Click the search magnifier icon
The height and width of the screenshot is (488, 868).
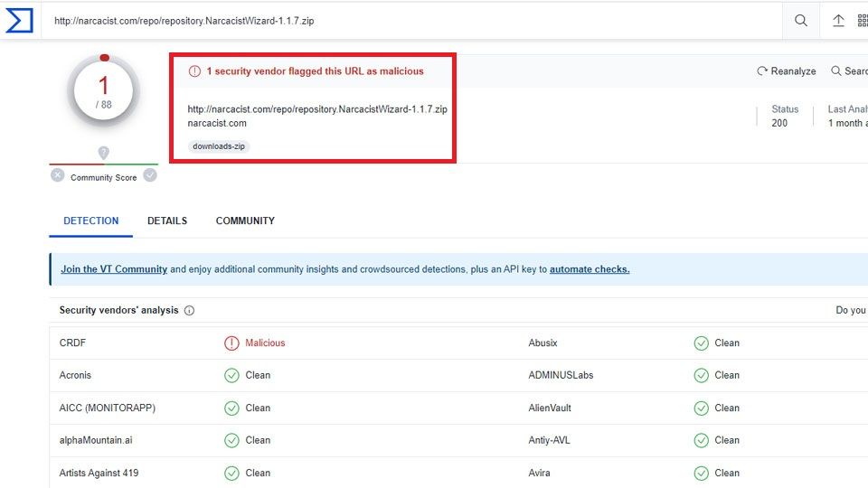[800, 21]
